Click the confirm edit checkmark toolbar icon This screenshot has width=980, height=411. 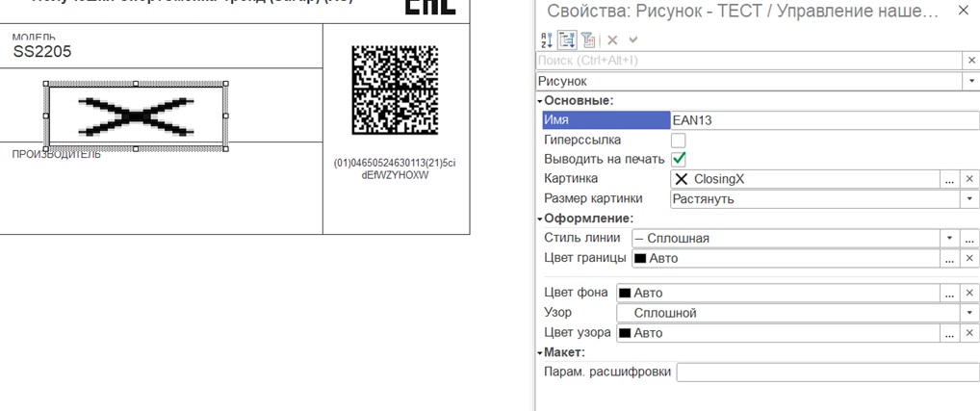pyautogui.click(x=633, y=40)
